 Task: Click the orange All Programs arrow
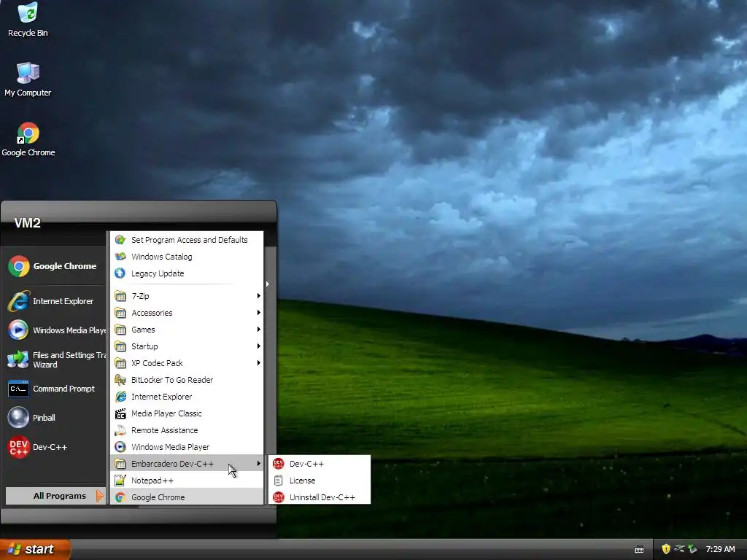[99, 496]
